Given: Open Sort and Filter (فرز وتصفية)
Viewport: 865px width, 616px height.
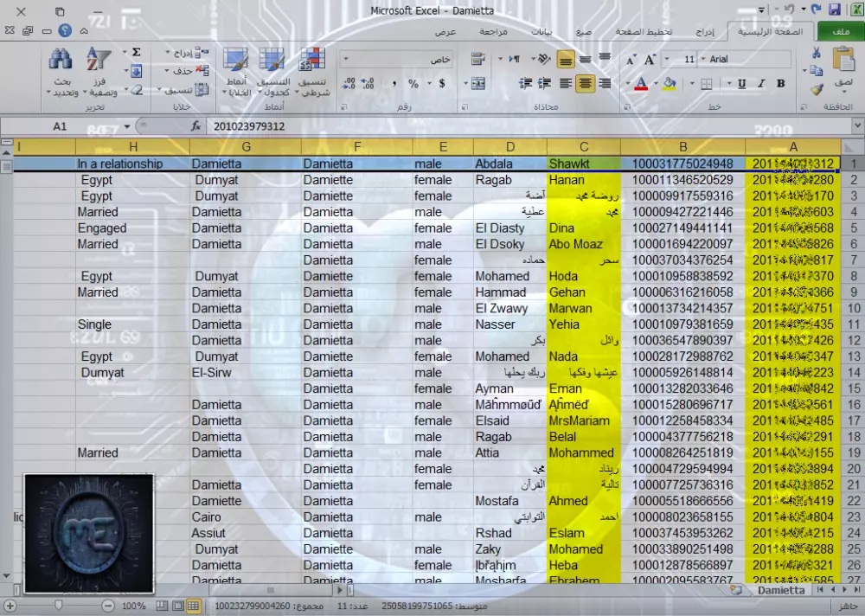Looking at the screenshot, I should 99,73.
